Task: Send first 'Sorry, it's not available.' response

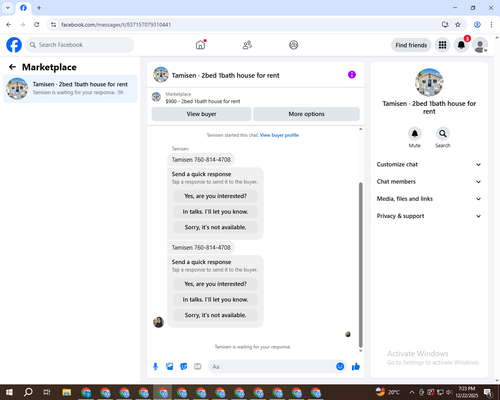Action: coord(215,227)
